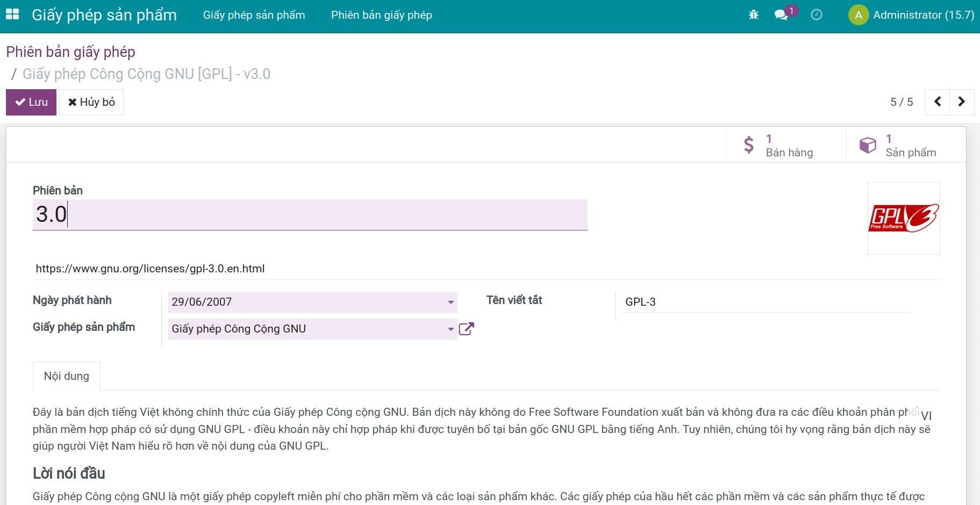Click the debug bug icon

[x=753, y=15]
